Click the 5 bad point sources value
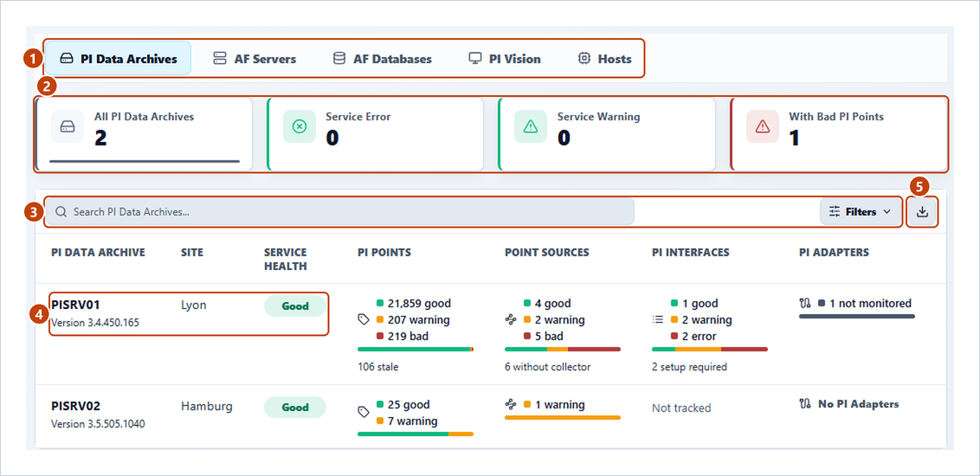Screen dimensions: 980x476 [549, 336]
